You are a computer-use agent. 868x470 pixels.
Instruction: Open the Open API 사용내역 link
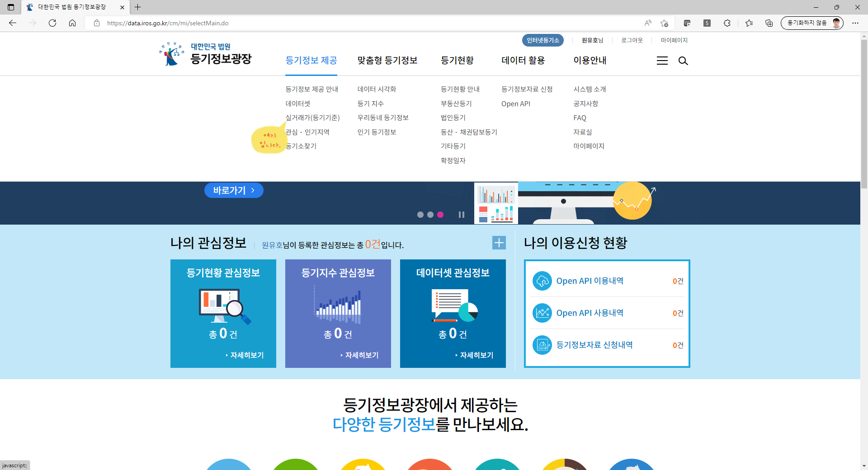590,313
